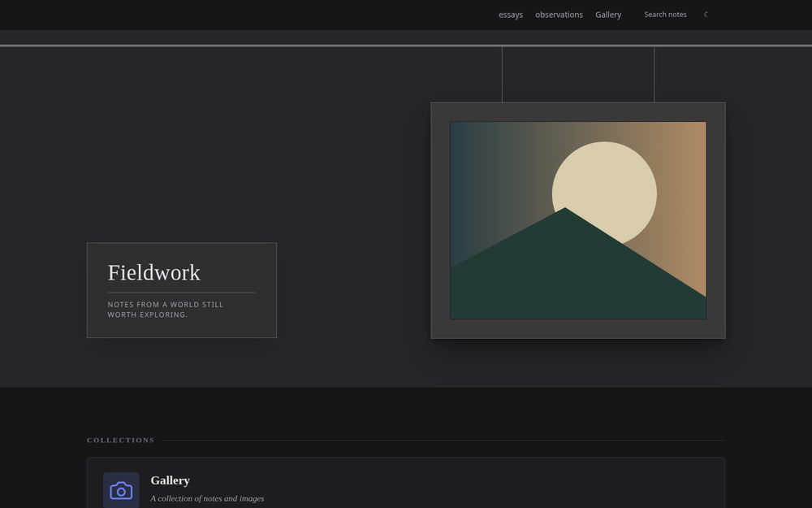Select Gallery in the top navigation
The height and width of the screenshot is (508, 812).
coord(608,15)
